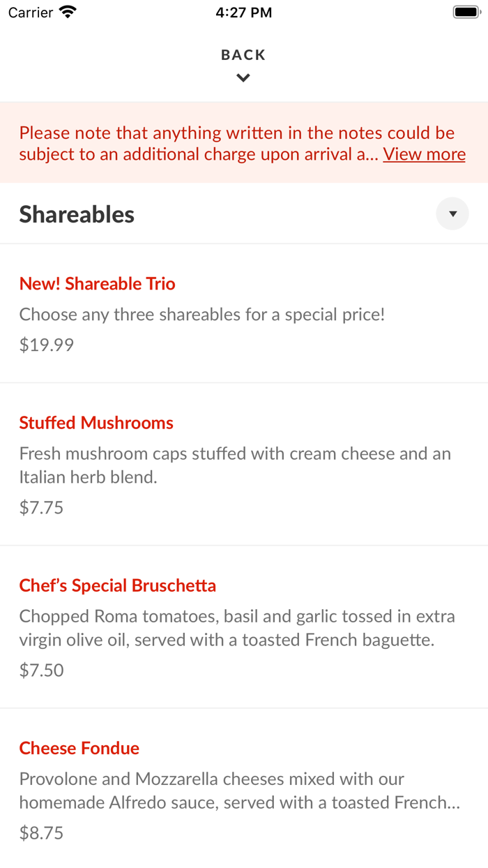Select the New! Shareable Trio menu item
The height and width of the screenshot is (868, 488).
pos(97,283)
